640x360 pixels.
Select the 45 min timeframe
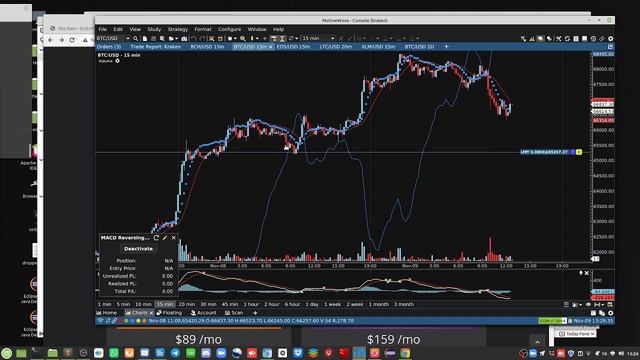pos(230,304)
